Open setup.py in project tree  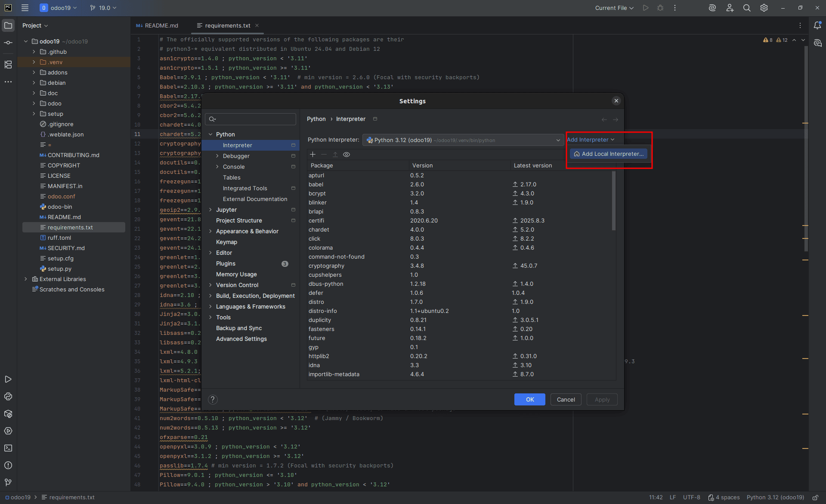(x=59, y=269)
